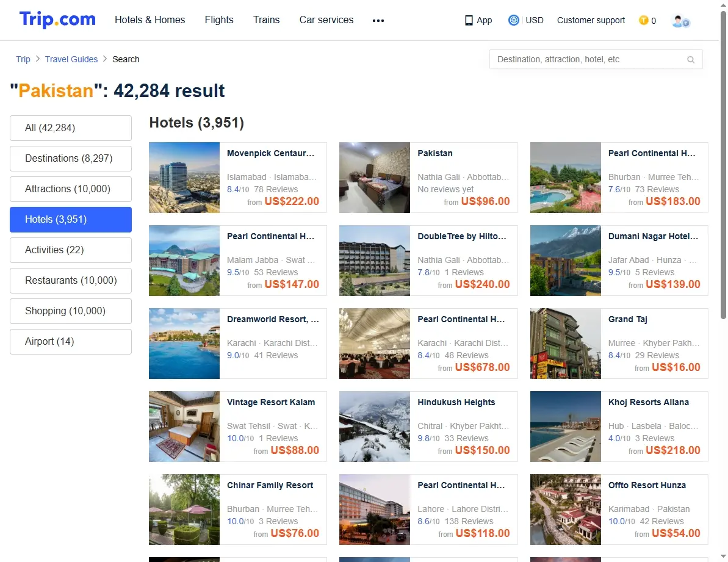Open the three-dots more menu
Viewport: 728px width, 562px height.
pos(378,20)
